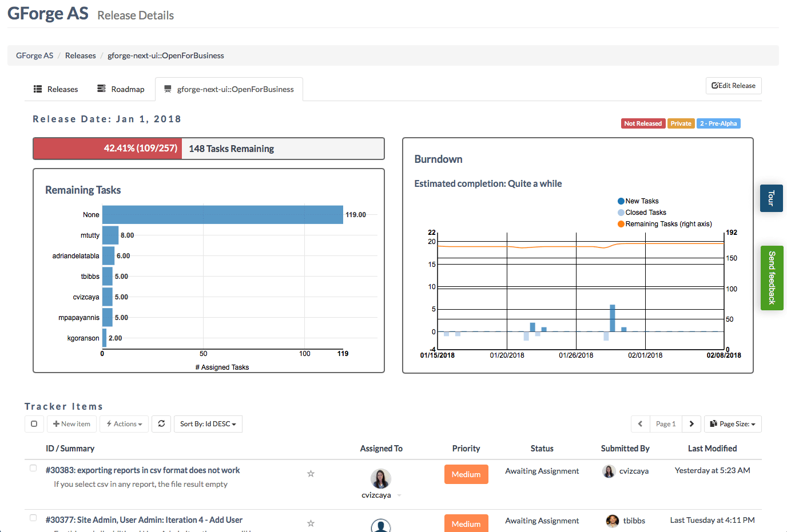Check the checkbox for item #30383
787x532 pixels.
click(x=33, y=468)
